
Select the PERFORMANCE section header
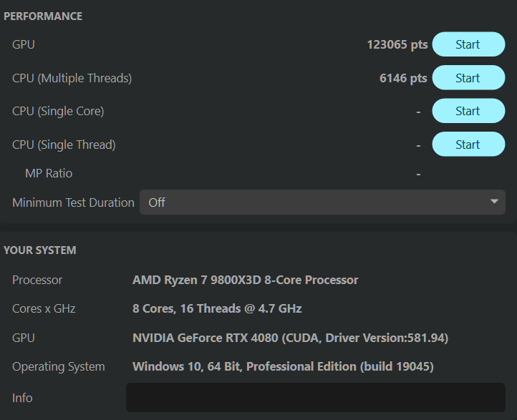43,16
